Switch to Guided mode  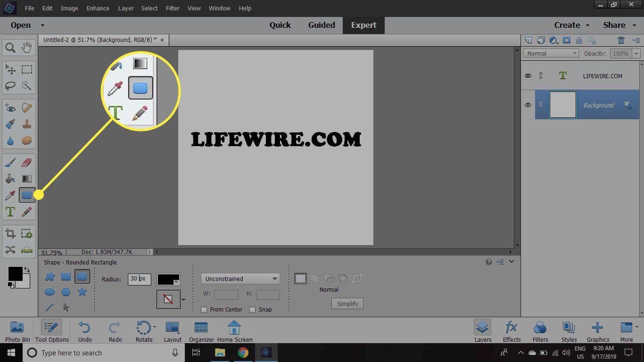point(322,25)
